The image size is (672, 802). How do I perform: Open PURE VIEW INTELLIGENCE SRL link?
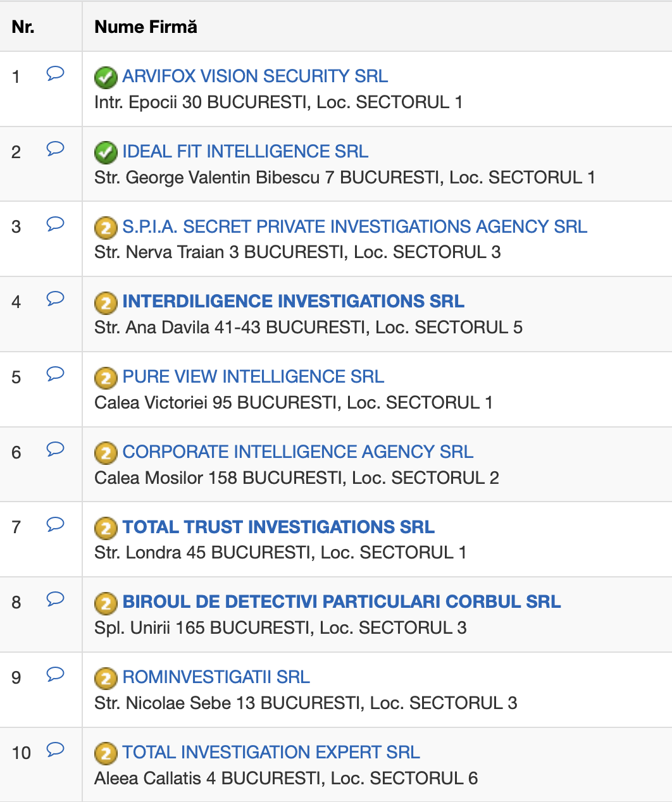pyautogui.click(x=253, y=376)
